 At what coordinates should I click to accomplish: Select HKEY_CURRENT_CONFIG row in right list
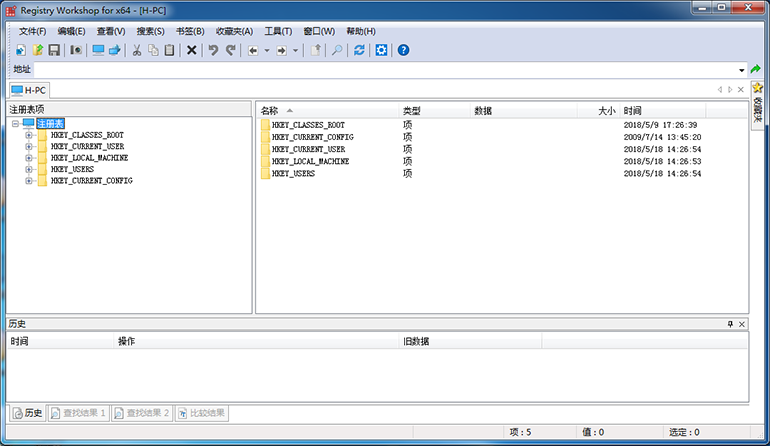coord(502,137)
